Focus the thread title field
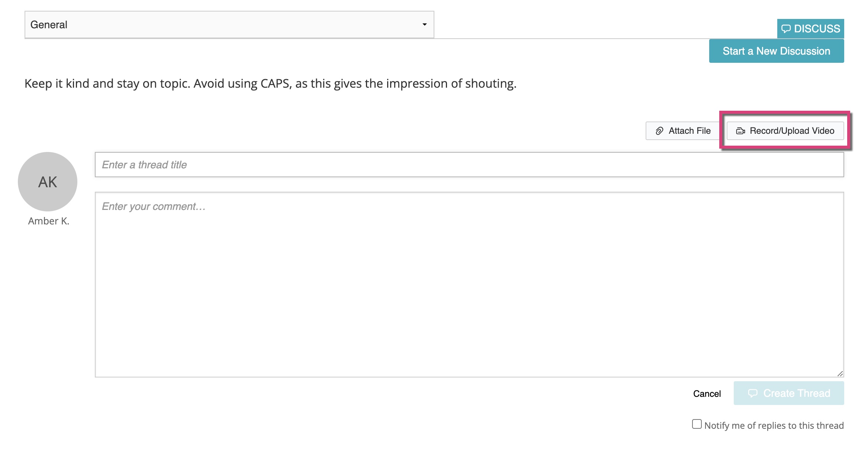 (469, 165)
